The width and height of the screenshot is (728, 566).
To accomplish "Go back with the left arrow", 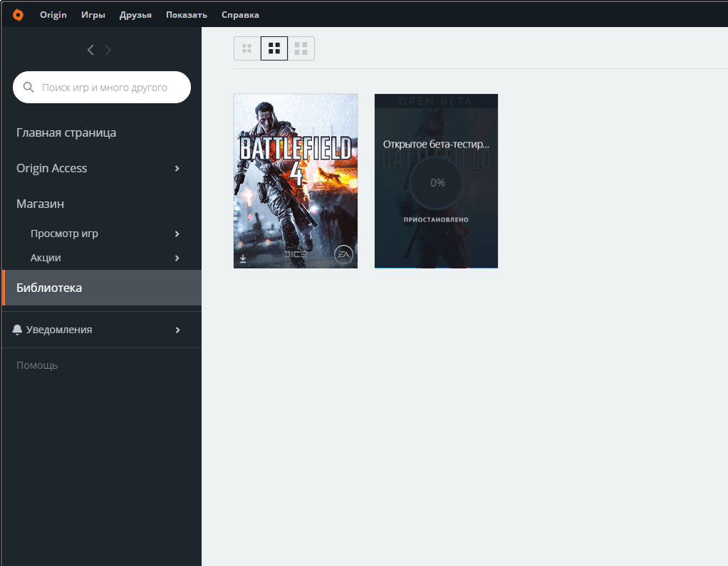I will pos(90,50).
